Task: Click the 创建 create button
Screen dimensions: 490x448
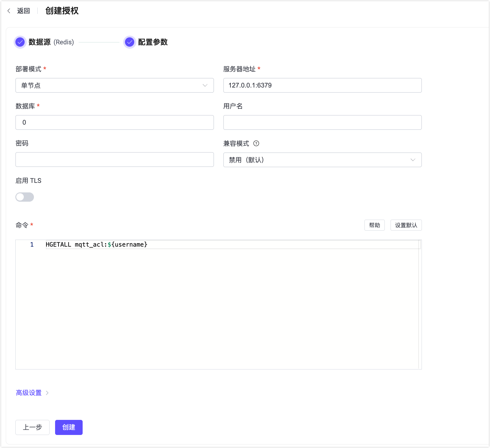Action: click(69, 427)
